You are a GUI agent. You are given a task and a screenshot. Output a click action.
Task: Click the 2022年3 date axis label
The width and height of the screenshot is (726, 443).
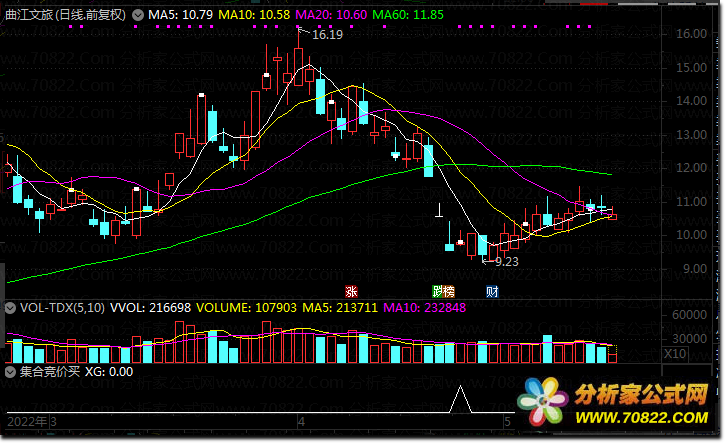(32, 422)
